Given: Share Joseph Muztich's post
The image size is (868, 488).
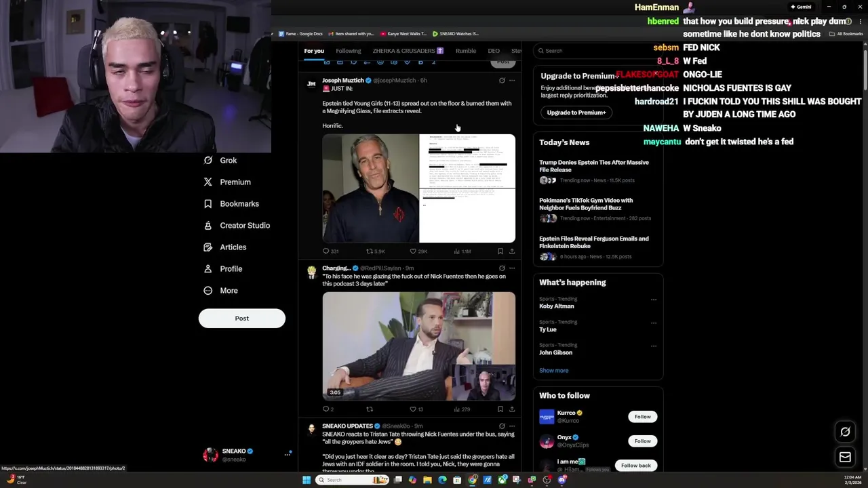Looking at the screenshot, I should click(512, 251).
